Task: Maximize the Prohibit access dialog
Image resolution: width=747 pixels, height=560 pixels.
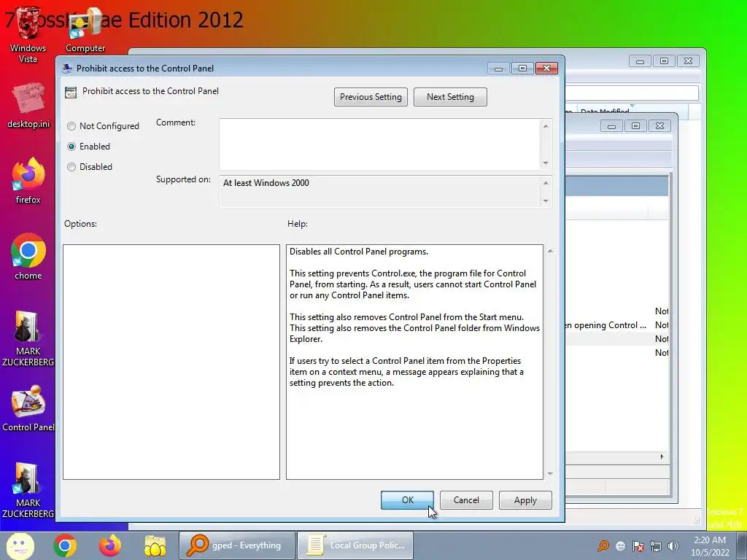Action: (x=522, y=68)
